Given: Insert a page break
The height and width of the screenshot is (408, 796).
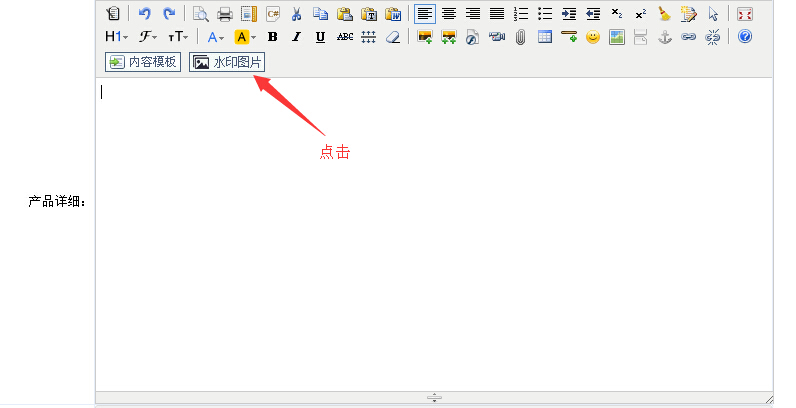Looking at the screenshot, I should [641, 37].
